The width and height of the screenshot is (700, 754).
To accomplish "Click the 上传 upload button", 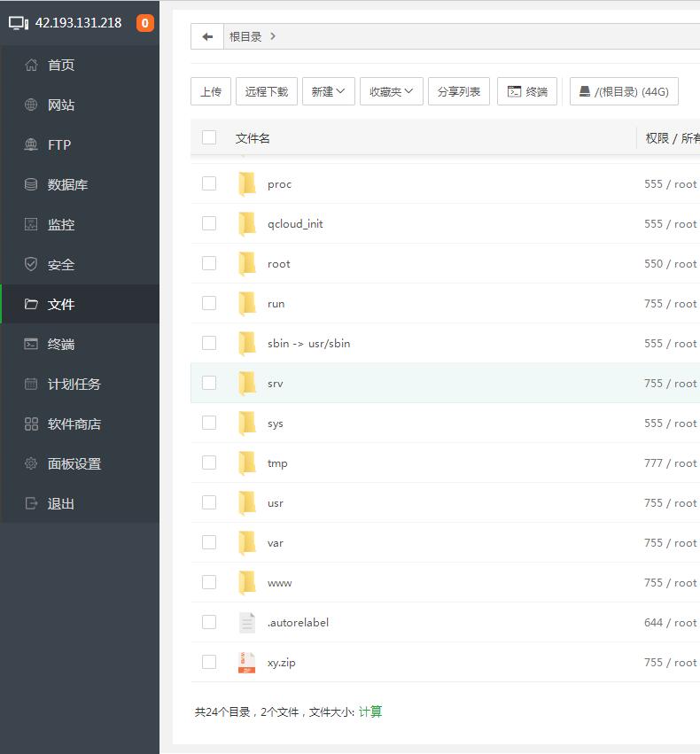I will (211, 91).
